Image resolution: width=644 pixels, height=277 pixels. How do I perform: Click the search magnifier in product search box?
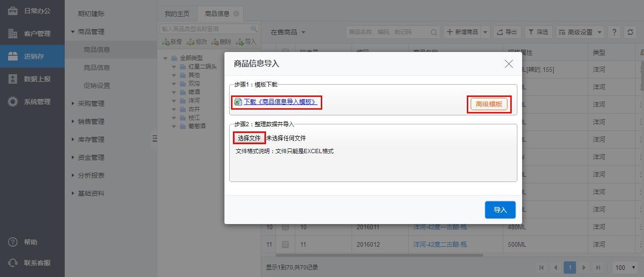click(x=434, y=32)
